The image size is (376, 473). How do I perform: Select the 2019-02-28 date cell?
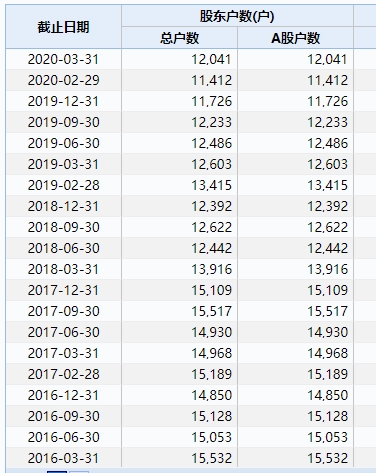coord(63,185)
